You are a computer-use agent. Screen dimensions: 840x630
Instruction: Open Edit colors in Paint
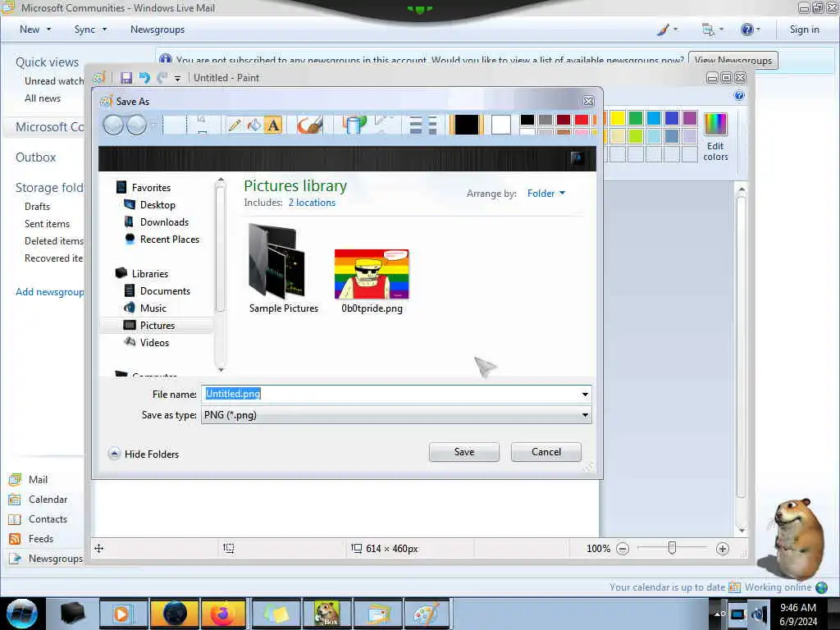715,137
